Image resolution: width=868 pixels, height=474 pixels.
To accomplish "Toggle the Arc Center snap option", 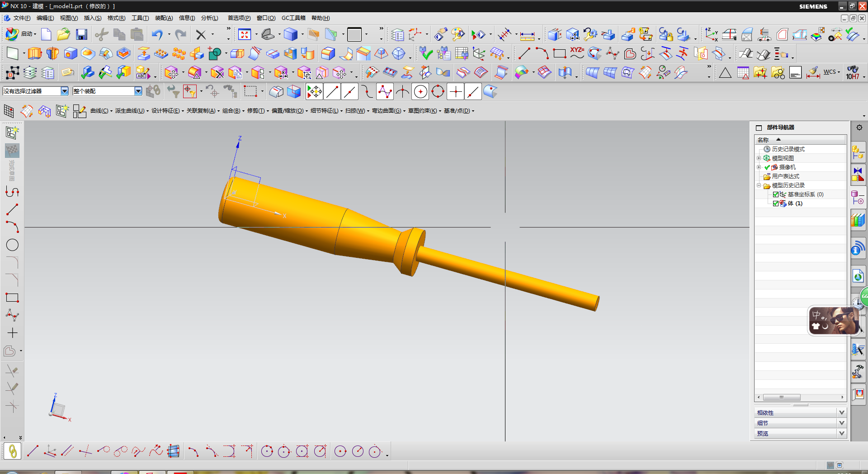I will pyautogui.click(x=420, y=92).
